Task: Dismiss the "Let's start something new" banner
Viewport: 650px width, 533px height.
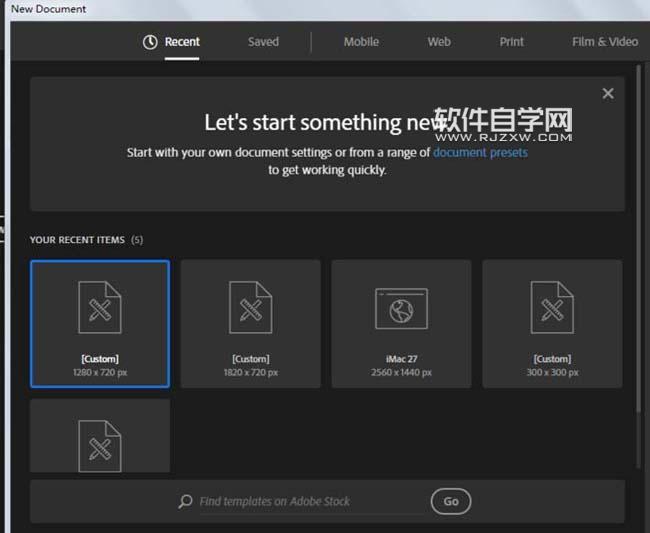Action: click(x=608, y=93)
